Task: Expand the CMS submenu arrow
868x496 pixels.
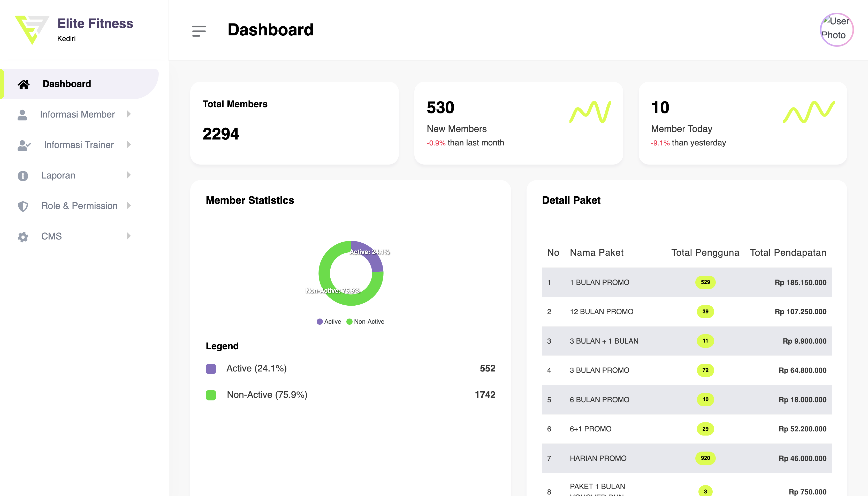Action: click(x=129, y=236)
